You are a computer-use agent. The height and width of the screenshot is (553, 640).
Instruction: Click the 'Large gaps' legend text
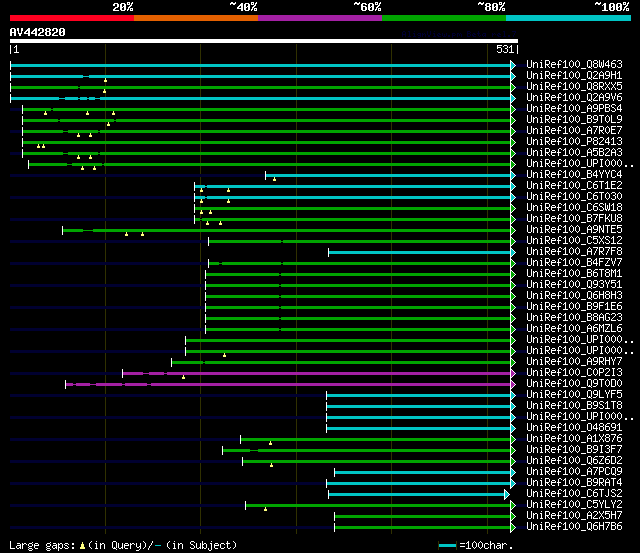point(42,546)
